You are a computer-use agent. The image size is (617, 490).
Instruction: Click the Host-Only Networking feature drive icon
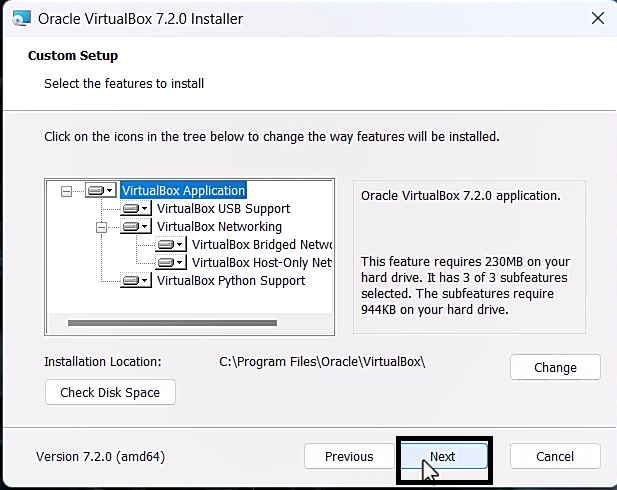[x=171, y=263]
